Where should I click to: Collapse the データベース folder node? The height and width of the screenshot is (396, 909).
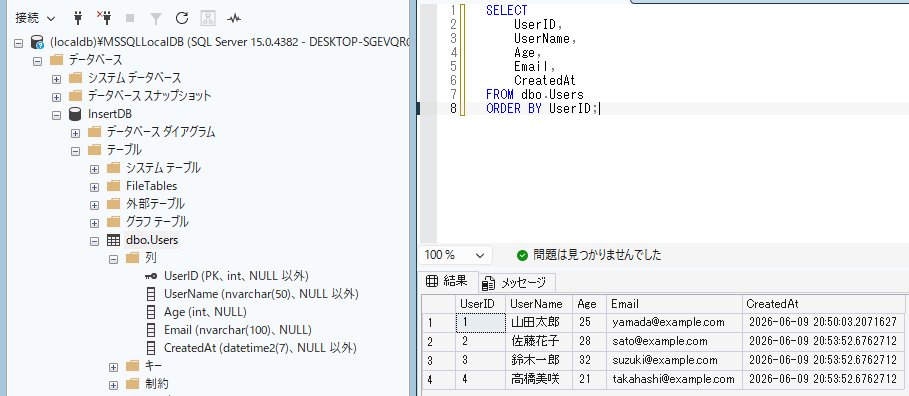(x=37, y=60)
